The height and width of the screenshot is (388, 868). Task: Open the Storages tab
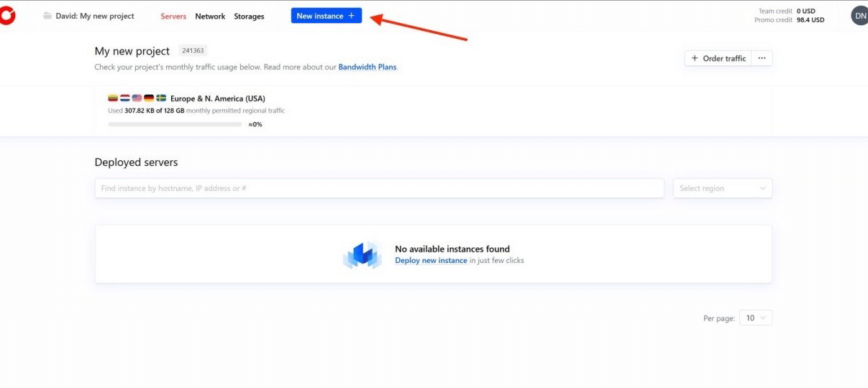249,16
